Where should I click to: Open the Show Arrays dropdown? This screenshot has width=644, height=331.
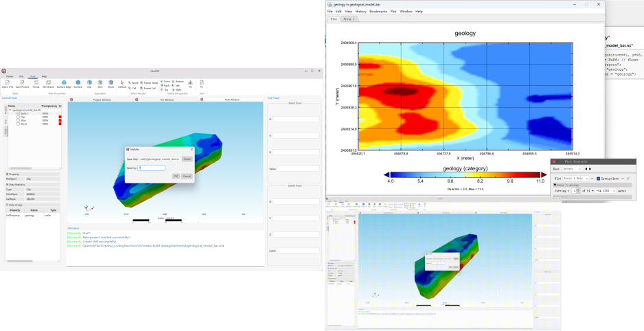[x=572, y=168]
